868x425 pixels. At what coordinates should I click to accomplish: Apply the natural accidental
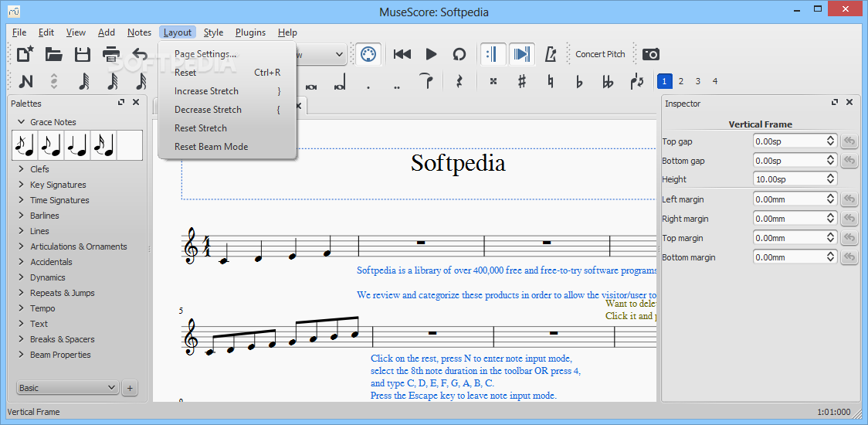(x=551, y=81)
